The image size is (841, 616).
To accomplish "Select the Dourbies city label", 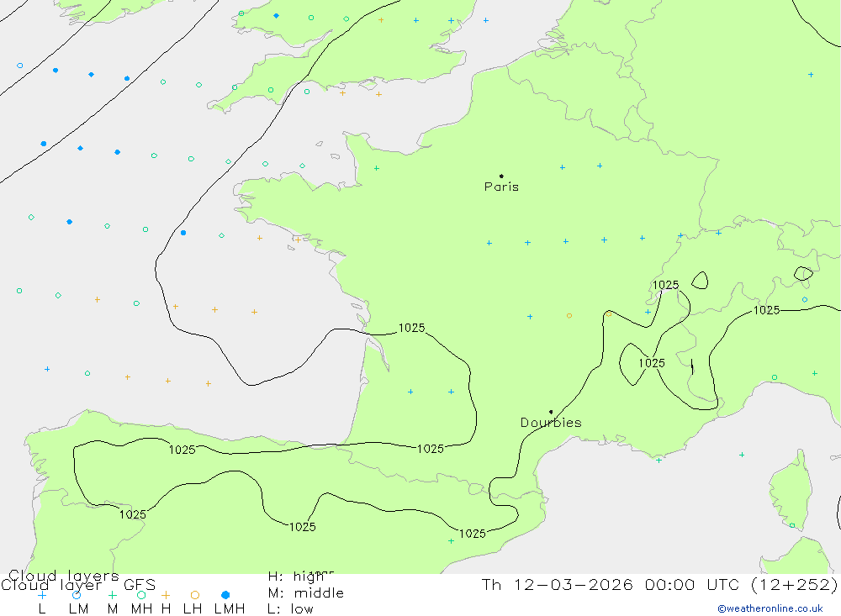I will click(551, 423).
